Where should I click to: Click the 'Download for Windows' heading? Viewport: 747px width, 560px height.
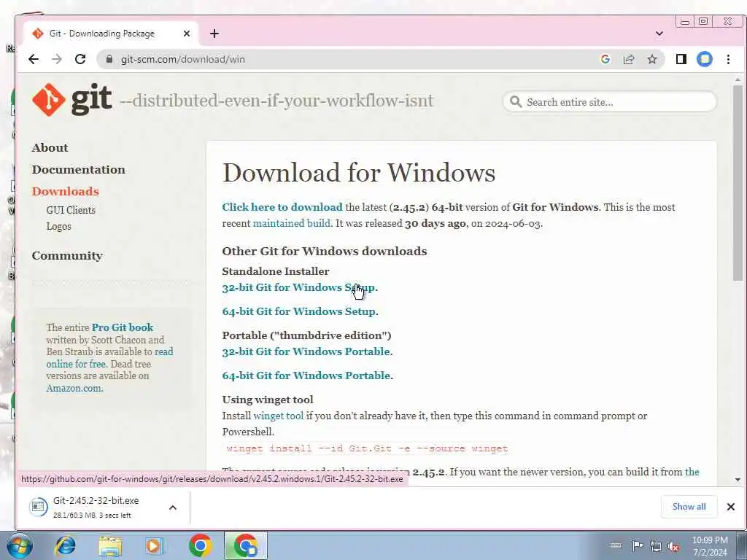point(359,172)
